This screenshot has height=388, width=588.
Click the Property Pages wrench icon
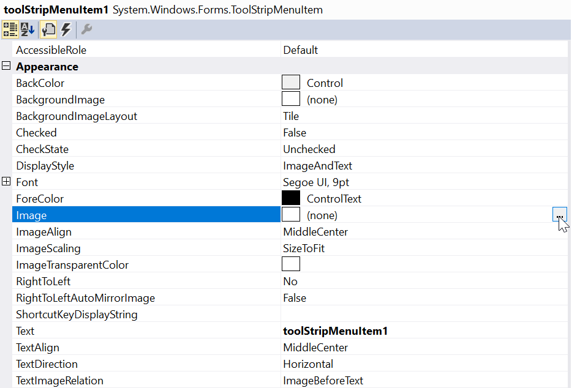86,29
